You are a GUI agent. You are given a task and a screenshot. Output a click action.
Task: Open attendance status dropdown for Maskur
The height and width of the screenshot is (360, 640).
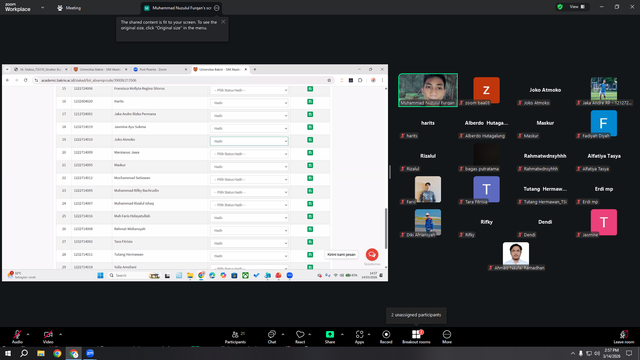[x=249, y=167]
